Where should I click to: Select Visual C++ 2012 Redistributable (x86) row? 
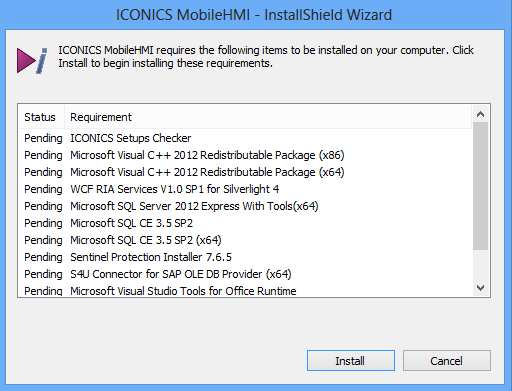point(245,155)
